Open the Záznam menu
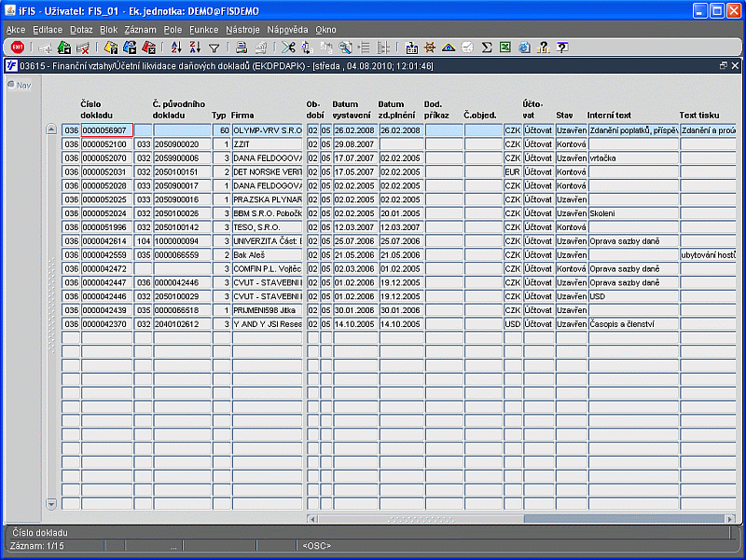This screenshot has height=560, width=746. click(x=141, y=30)
